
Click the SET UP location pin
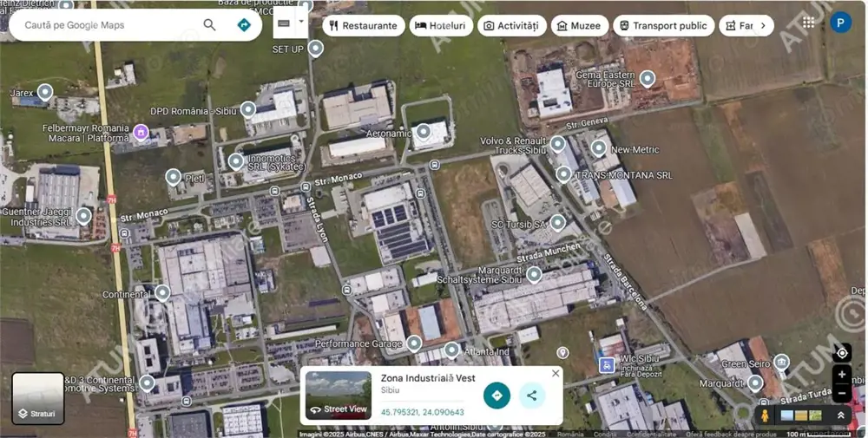pos(316,49)
